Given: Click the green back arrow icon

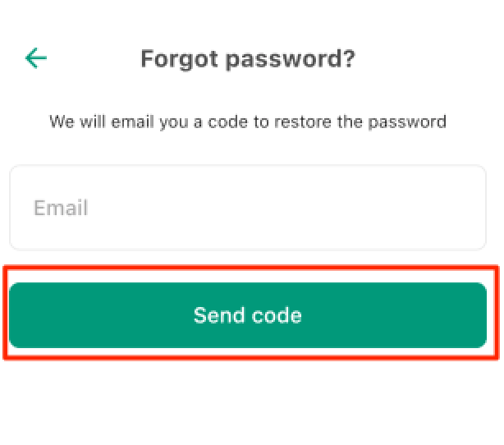Looking at the screenshot, I should tap(36, 58).
